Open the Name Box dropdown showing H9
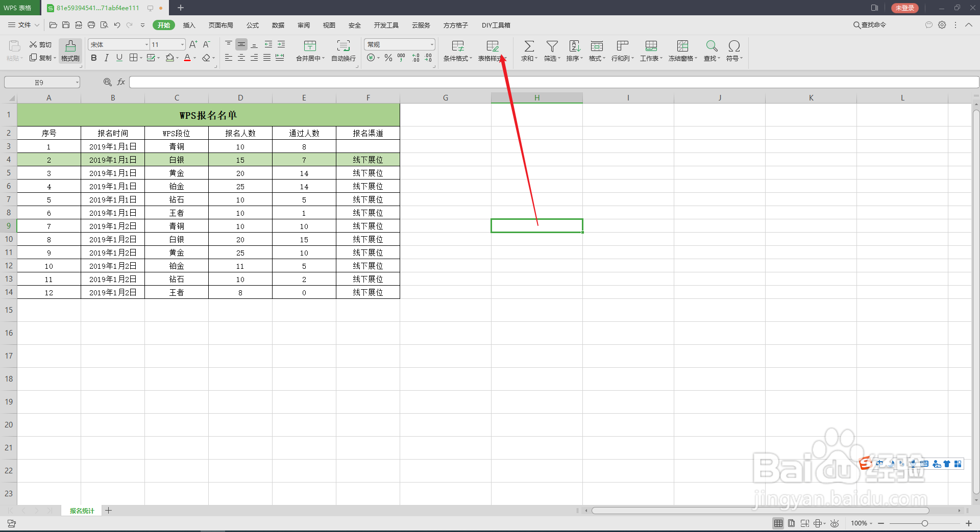 click(77, 82)
